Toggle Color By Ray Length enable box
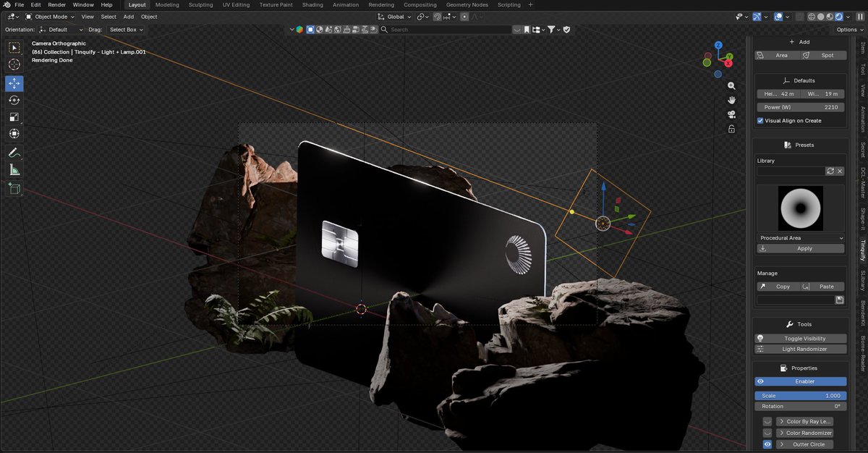The width and height of the screenshot is (868, 453). pyautogui.click(x=767, y=421)
